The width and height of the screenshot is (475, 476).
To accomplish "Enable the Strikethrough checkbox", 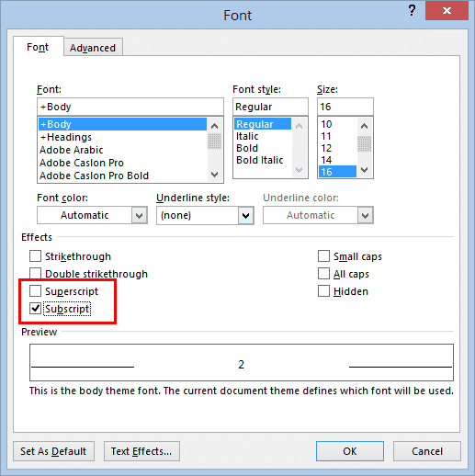I will pyautogui.click(x=35, y=256).
